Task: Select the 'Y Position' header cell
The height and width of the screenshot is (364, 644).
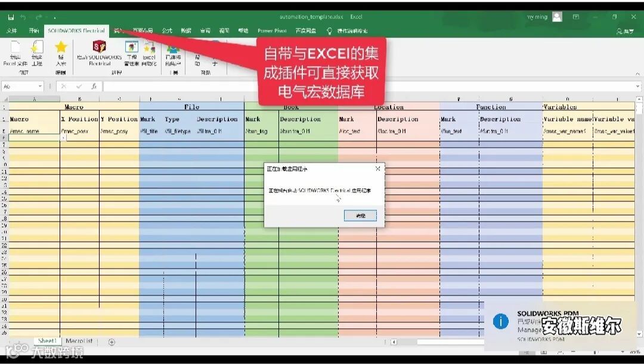Action: (119, 119)
